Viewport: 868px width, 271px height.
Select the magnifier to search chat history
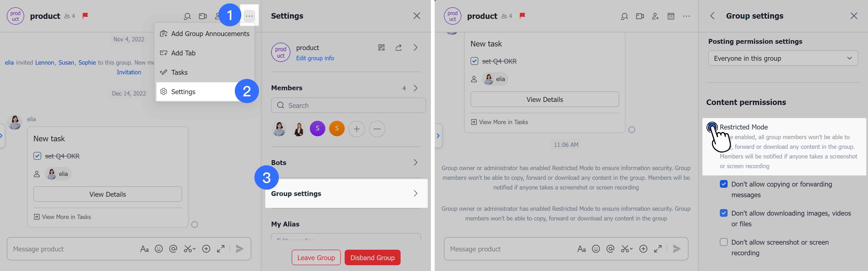pos(187,16)
